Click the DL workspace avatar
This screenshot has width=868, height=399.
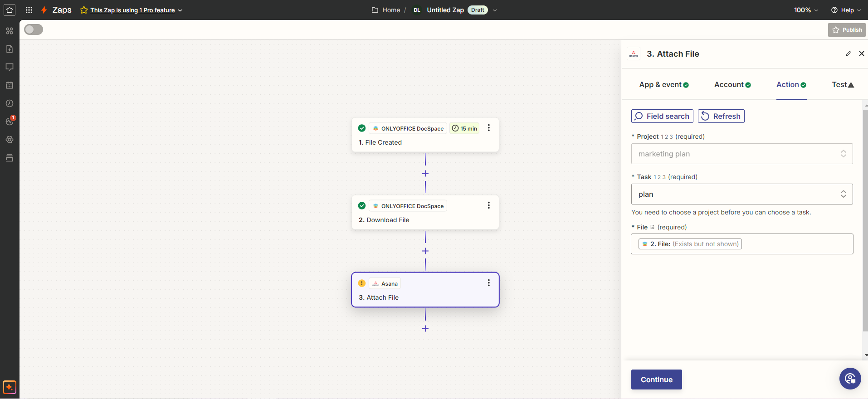tap(417, 10)
